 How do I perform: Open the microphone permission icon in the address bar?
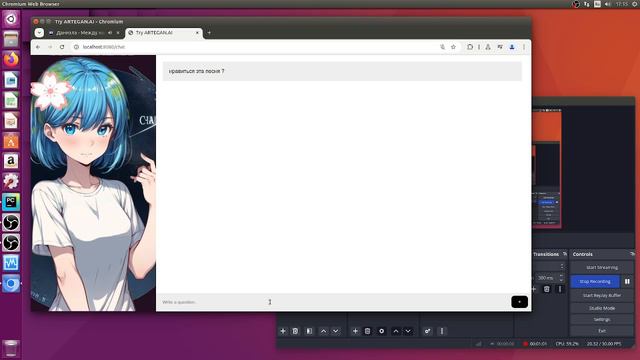click(442, 47)
